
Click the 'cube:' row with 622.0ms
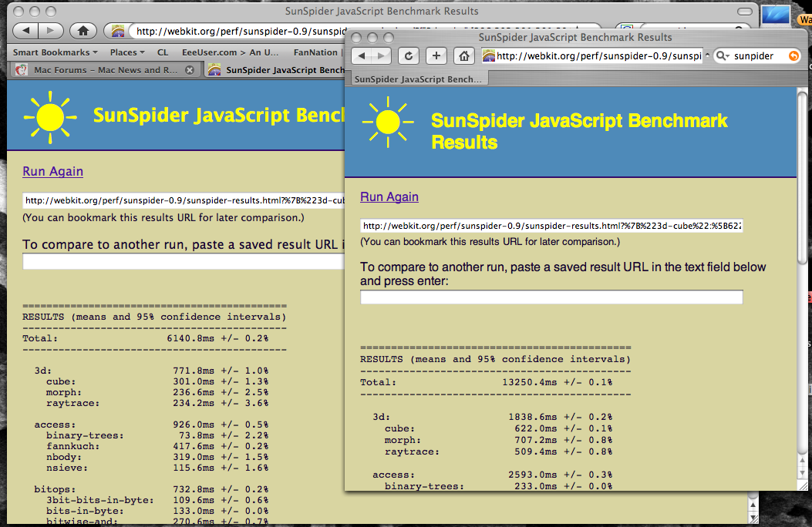click(x=498, y=428)
